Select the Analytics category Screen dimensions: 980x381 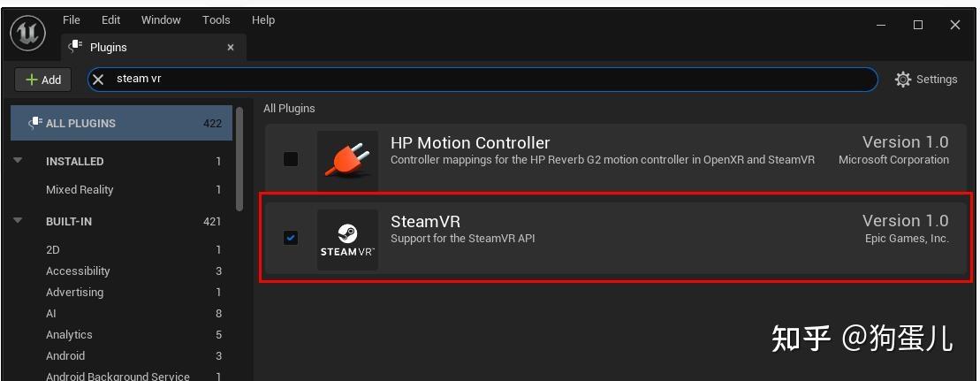tap(69, 334)
